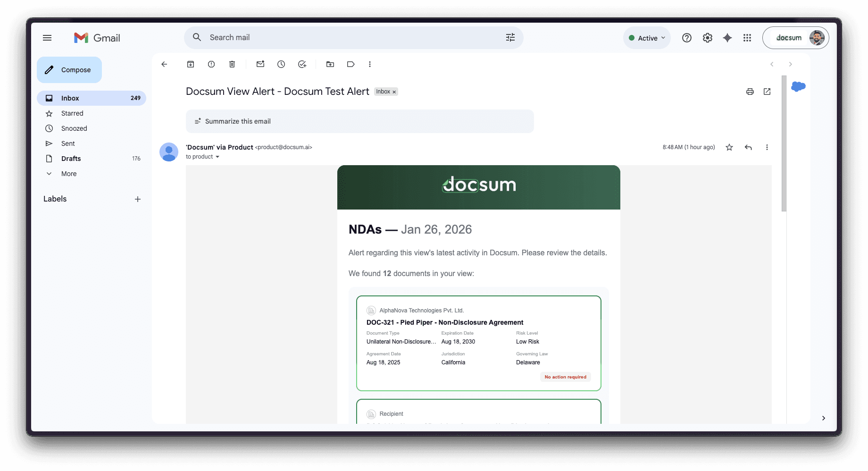The image size is (868, 471).
Task: Delete this email with trash icon
Action: [x=232, y=64]
